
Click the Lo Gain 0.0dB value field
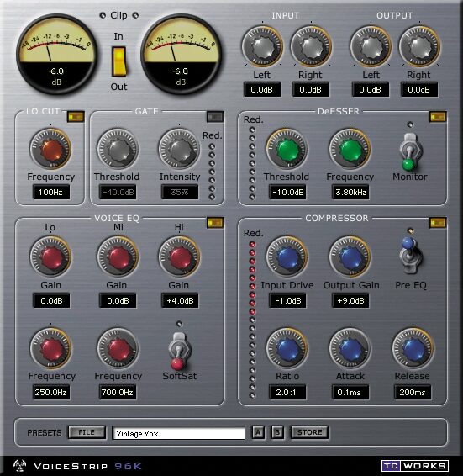click(x=51, y=300)
